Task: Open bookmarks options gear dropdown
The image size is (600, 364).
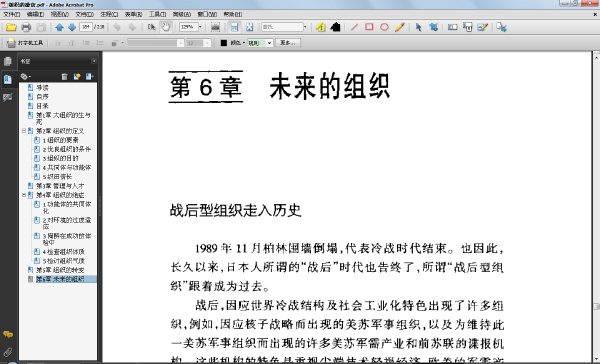Action: click(x=26, y=77)
